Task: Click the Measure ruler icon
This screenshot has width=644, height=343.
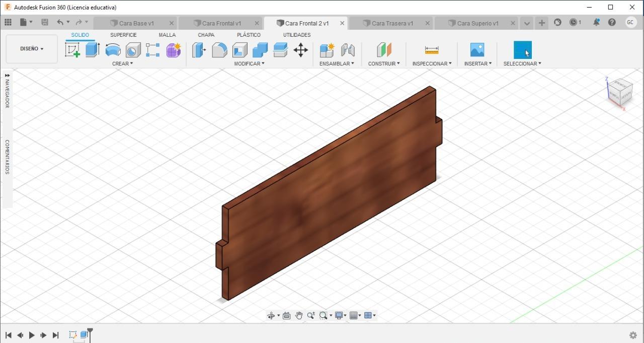Action: click(x=432, y=50)
